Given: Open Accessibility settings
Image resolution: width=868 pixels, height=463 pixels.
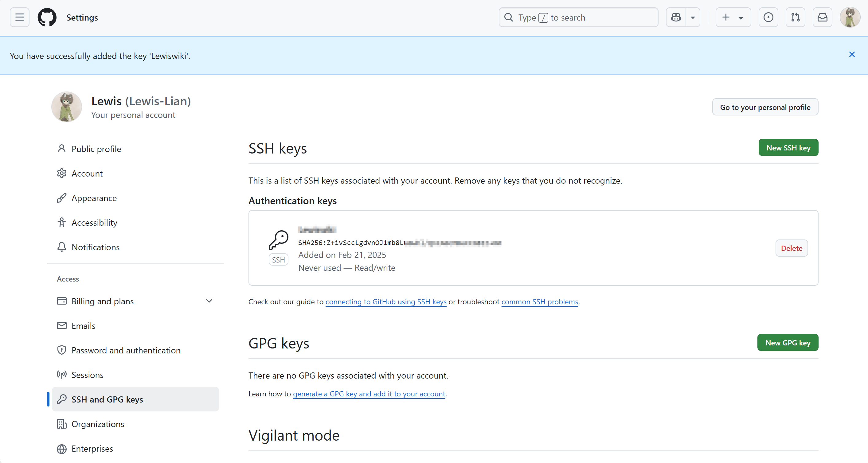Looking at the screenshot, I should click(135, 223).
